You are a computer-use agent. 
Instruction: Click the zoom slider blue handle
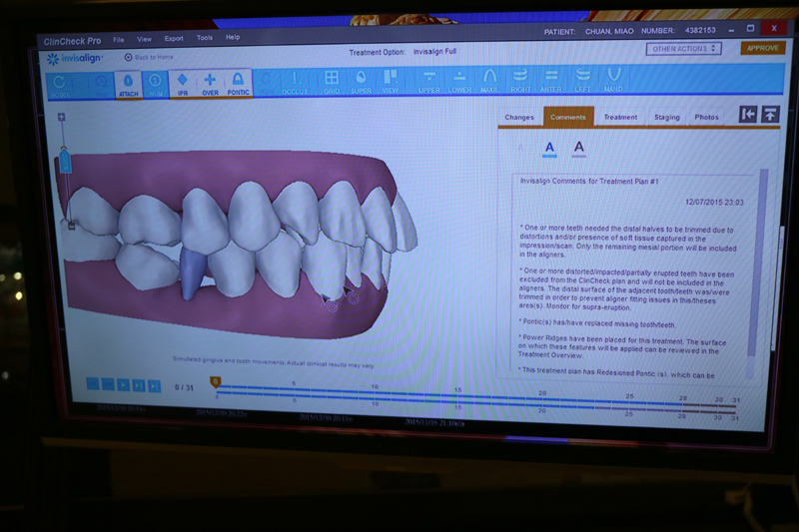(65, 160)
